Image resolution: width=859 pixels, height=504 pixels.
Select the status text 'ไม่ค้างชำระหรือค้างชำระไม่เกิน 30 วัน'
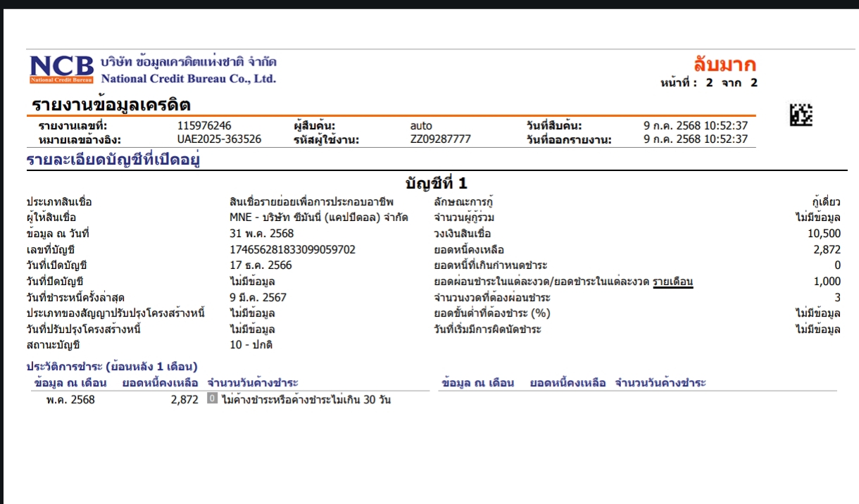[x=306, y=400]
